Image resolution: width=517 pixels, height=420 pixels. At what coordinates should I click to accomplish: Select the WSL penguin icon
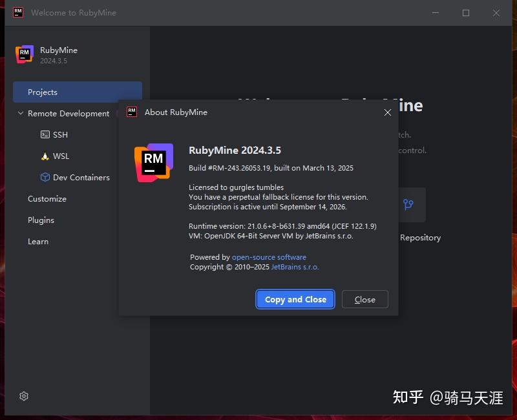point(44,156)
